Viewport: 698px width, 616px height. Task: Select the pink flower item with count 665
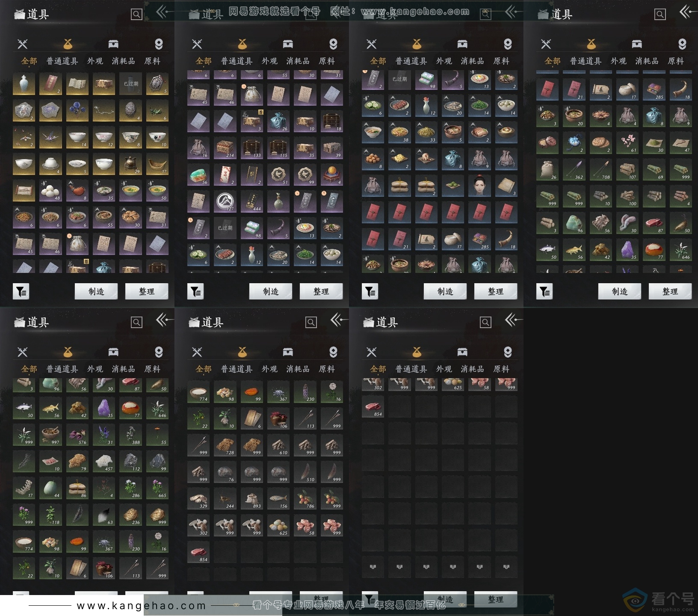pyautogui.click(x=157, y=488)
